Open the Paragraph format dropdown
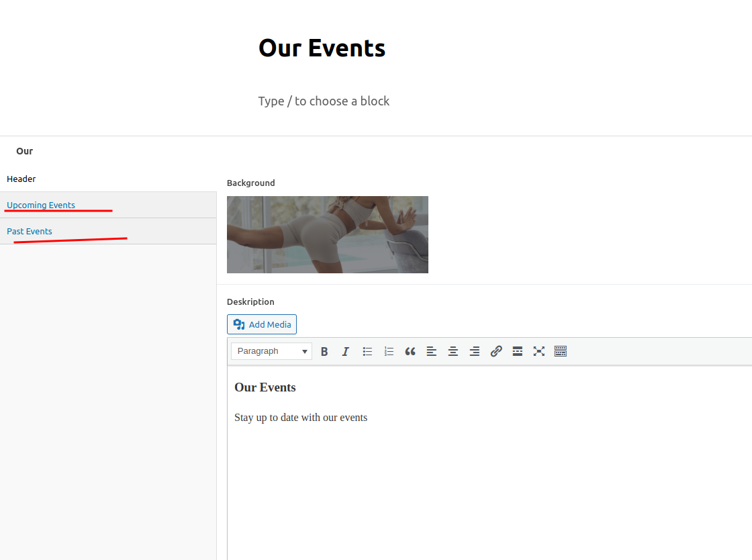The width and height of the screenshot is (752, 560). tap(271, 351)
